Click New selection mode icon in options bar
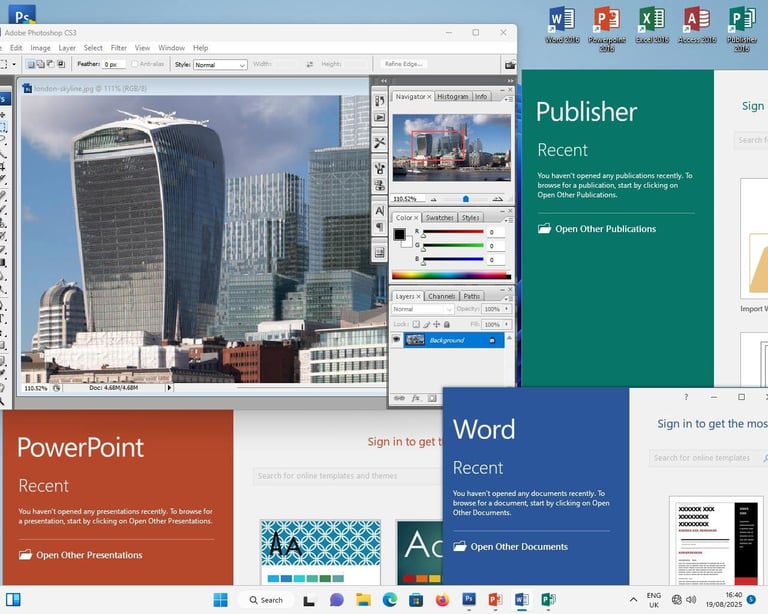 point(31,64)
